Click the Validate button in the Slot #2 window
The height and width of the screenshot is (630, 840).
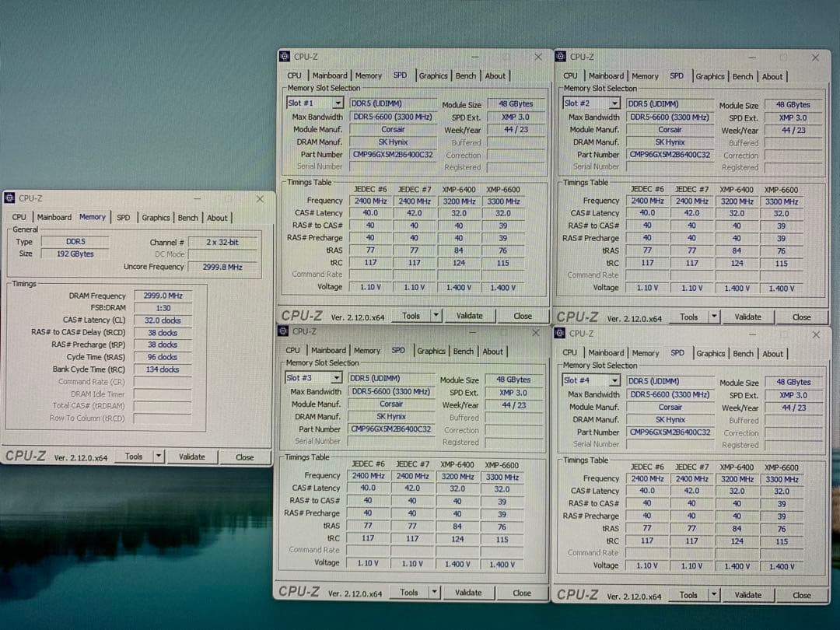coord(747,317)
